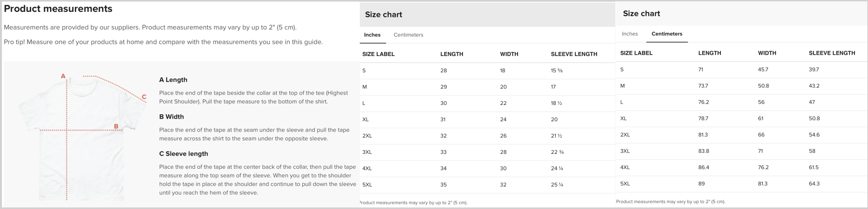
Task: Open the Inches tab in the right size chart
Action: point(630,34)
